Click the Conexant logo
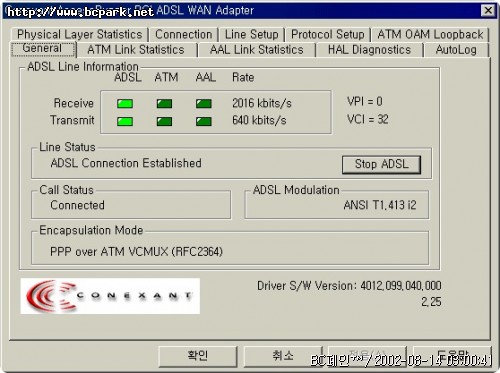Viewport: 500px width, 373px height. click(x=110, y=296)
